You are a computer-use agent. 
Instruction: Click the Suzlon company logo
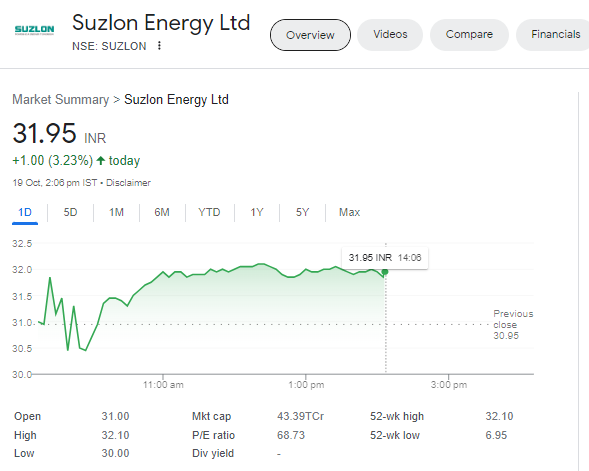click(x=34, y=30)
